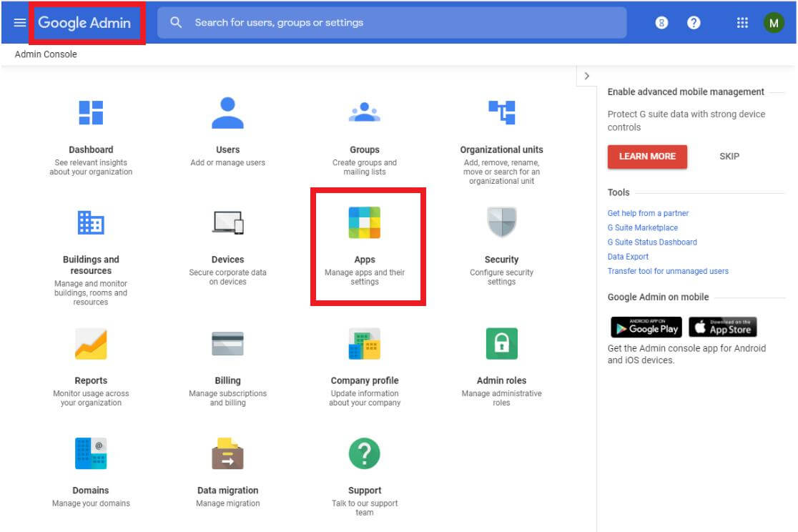Viewport: 798px width, 532px height.
Task: Click the Admin roles label text
Action: click(x=502, y=380)
